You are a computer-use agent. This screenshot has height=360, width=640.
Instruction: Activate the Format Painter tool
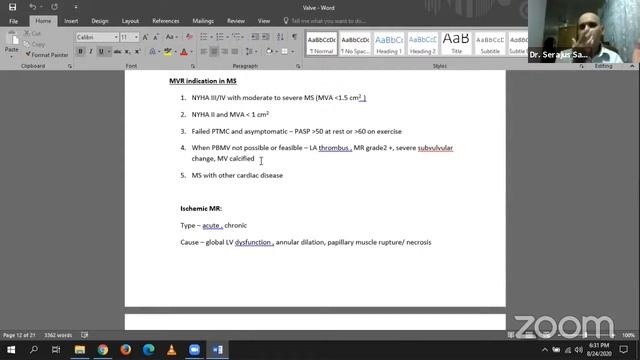coord(46,55)
